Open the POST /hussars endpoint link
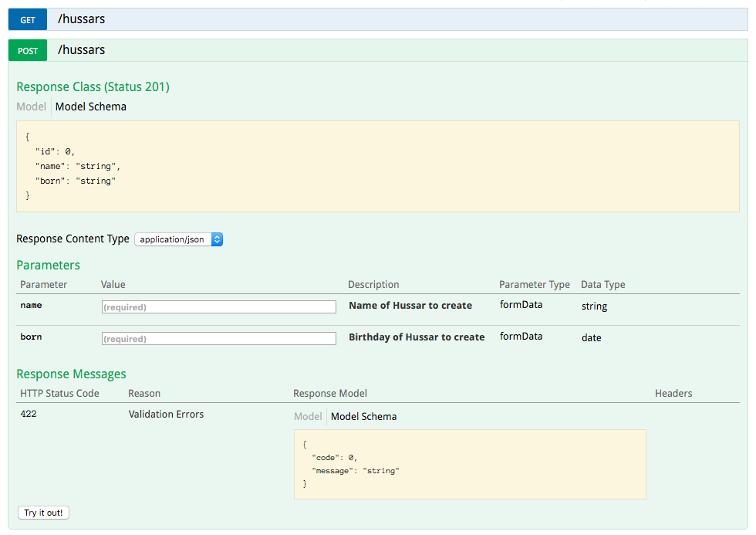The height and width of the screenshot is (535, 756). pyautogui.click(x=81, y=49)
